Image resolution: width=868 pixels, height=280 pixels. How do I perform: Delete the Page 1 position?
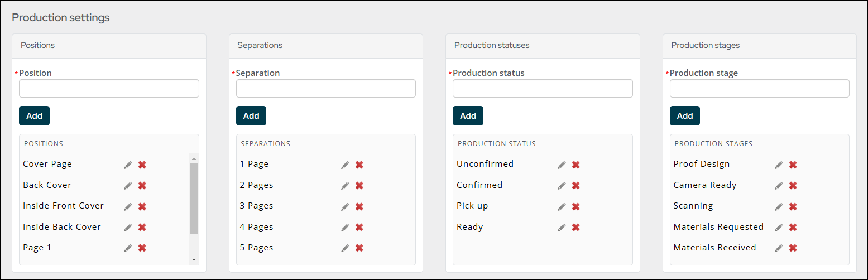[x=142, y=248]
